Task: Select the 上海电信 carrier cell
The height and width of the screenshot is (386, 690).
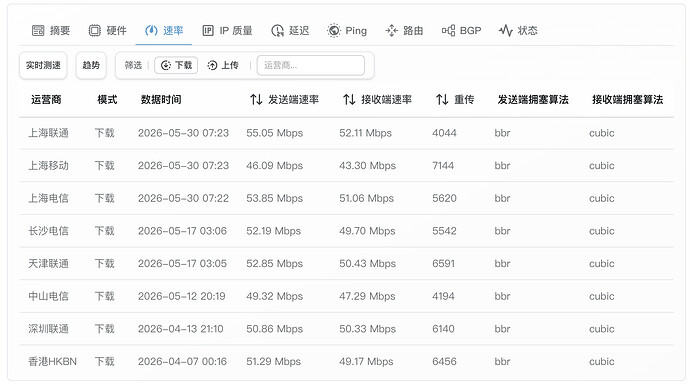Action: (x=48, y=198)
